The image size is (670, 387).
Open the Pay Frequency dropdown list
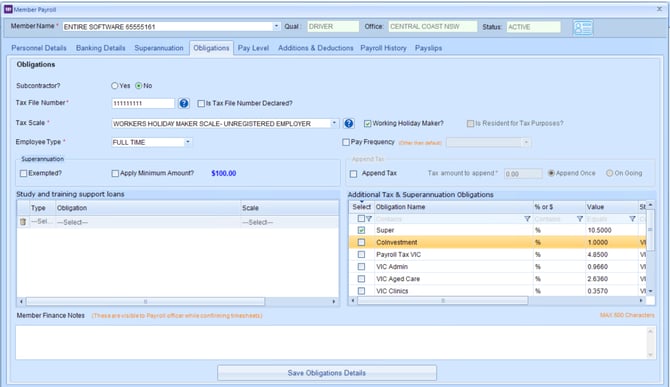point(526,142)
